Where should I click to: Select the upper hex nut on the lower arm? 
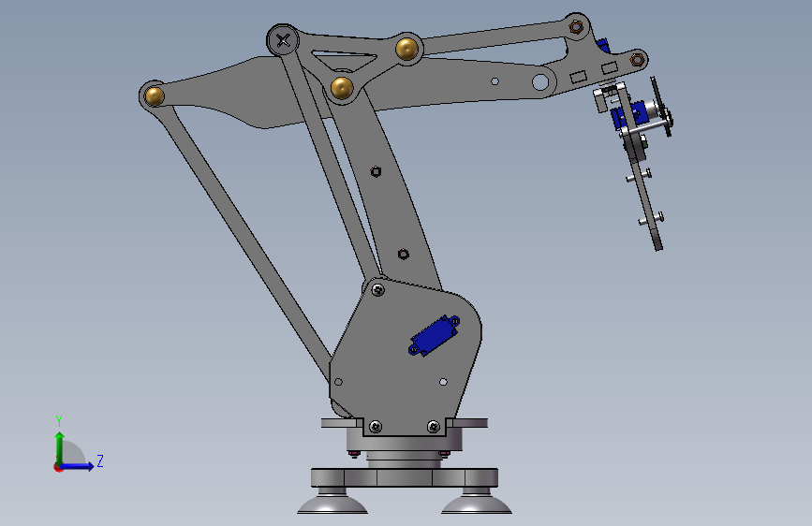(x=376, y=171)
